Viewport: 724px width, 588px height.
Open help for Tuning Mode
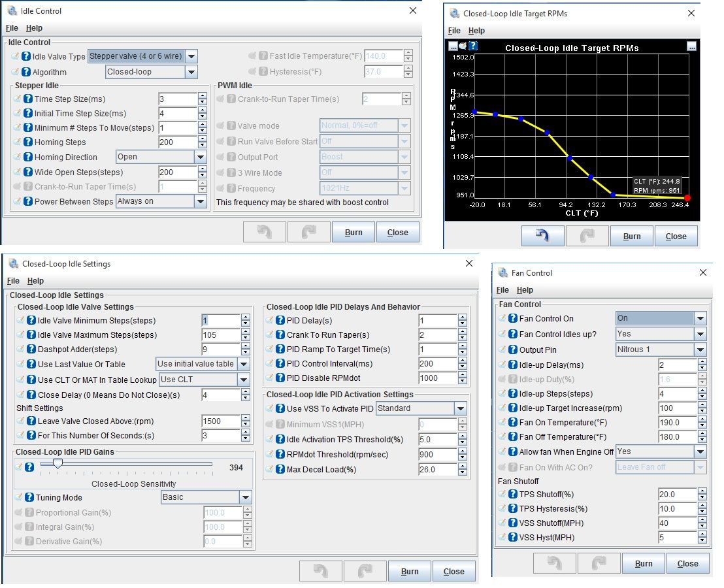tap(29, 497)
